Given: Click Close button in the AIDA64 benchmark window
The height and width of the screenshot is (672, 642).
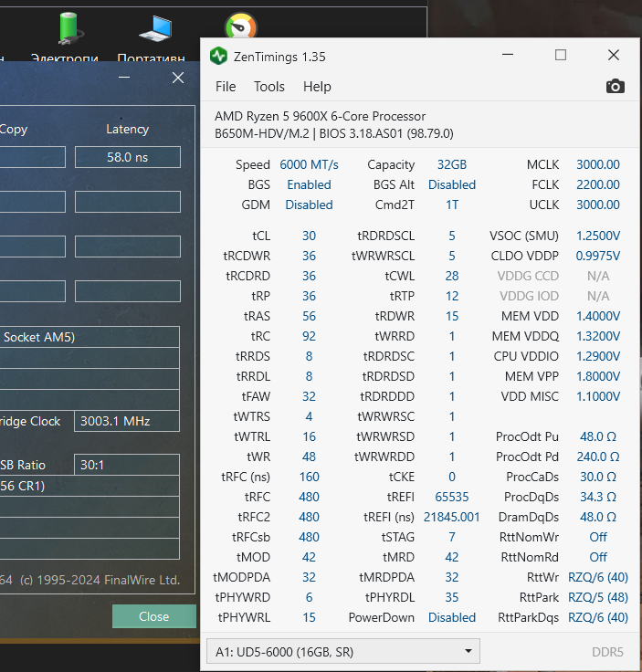Looking at the screenshot, I should [153, 616].
